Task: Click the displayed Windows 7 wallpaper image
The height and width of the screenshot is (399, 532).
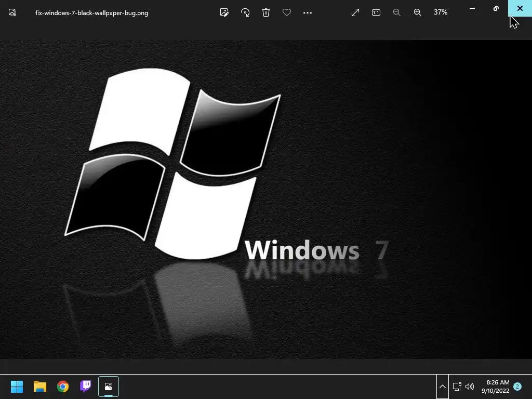Action: tap(266, 199)
